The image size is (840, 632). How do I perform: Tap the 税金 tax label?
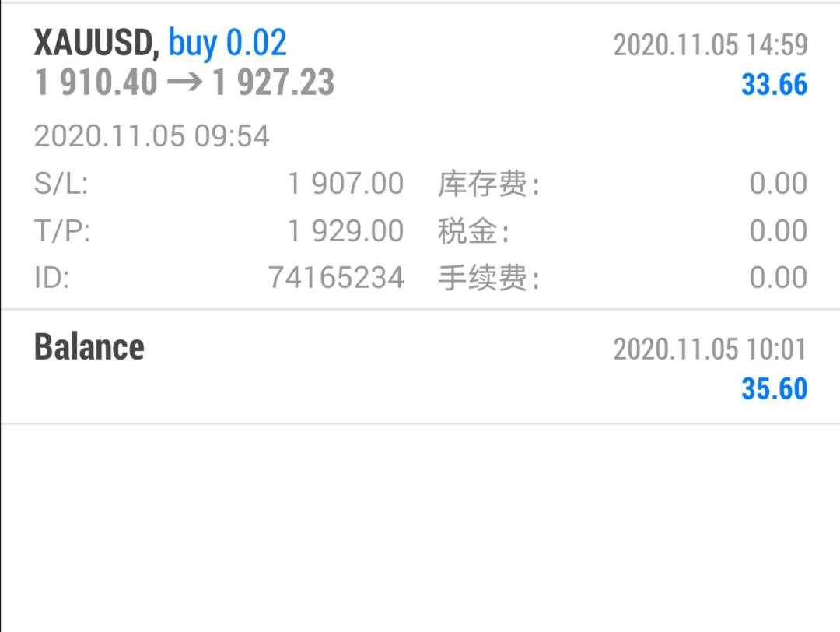coord(474,231)
